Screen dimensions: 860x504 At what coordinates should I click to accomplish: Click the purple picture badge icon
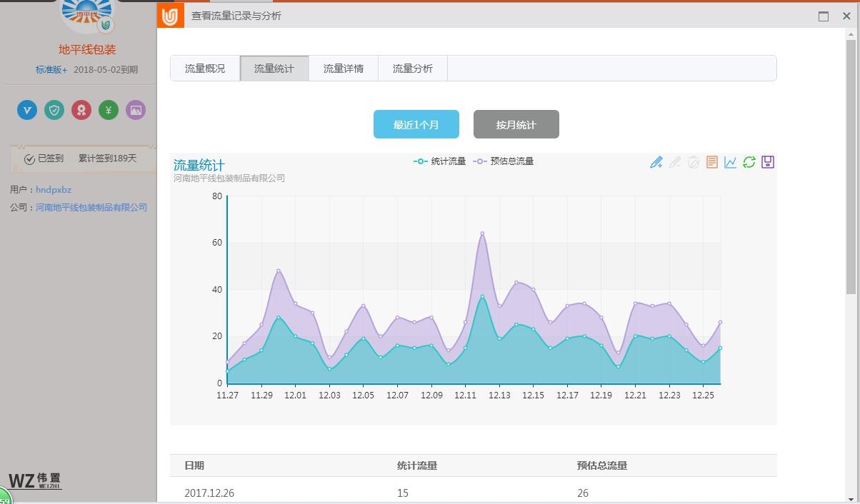pos(136,110)
